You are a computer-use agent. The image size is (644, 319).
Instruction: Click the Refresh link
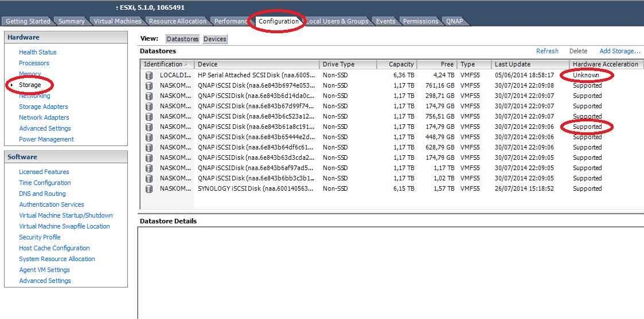pyautogui.click(x=547, y=51)
